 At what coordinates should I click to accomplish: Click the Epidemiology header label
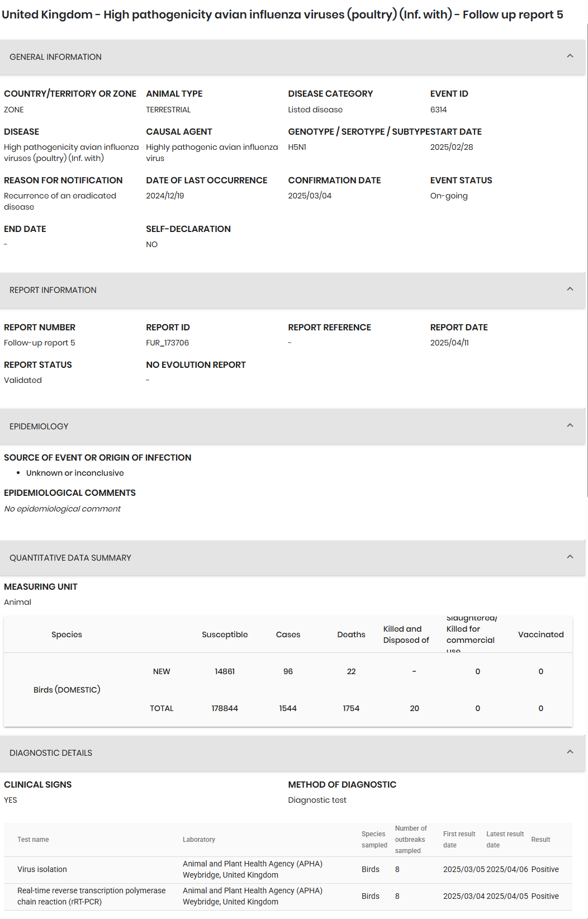click(39, 427)
